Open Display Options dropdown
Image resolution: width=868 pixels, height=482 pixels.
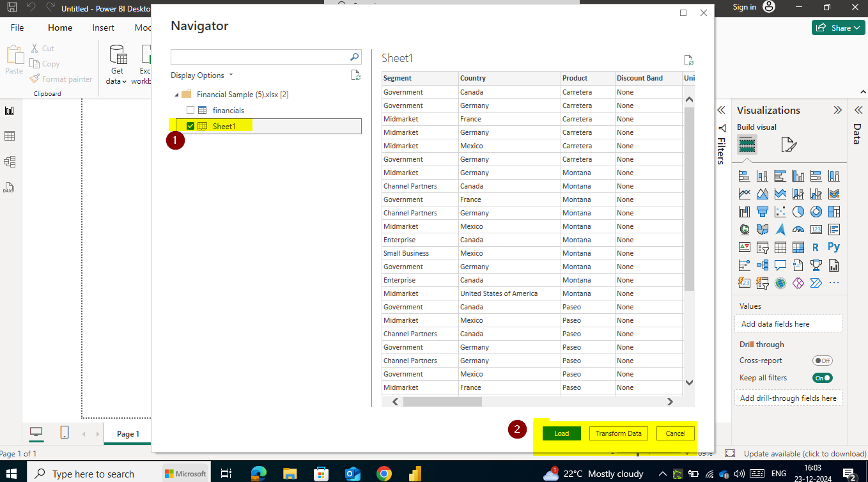[202, 75]
